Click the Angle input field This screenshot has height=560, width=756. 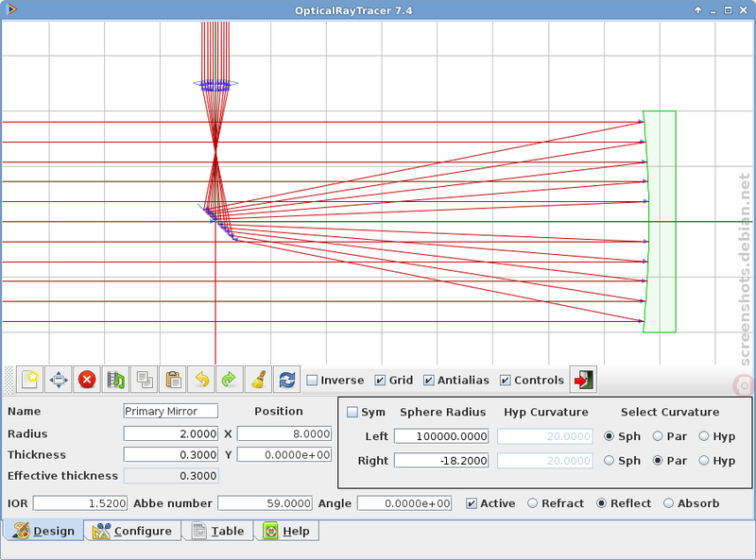click(x=404, y=503)
